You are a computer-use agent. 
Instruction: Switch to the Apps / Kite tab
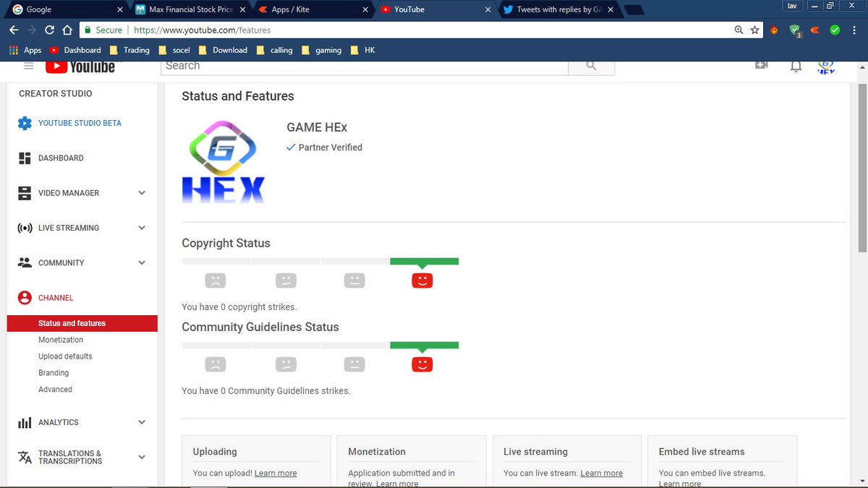[x=313, y=9]
